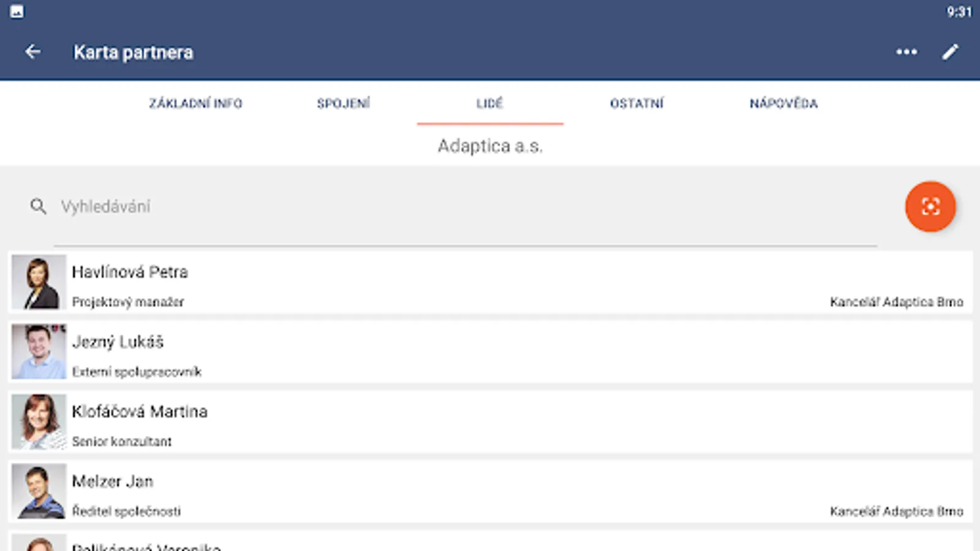The width and height of the screenshot is (980, 551).
Task: Select contact name Jezný Lukáš
Action: [x=118, y=342]
